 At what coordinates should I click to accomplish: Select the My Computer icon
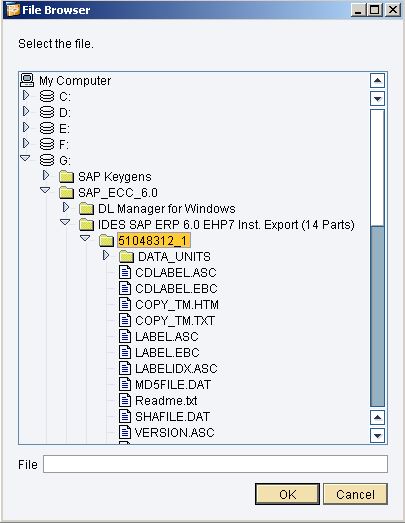27,80
